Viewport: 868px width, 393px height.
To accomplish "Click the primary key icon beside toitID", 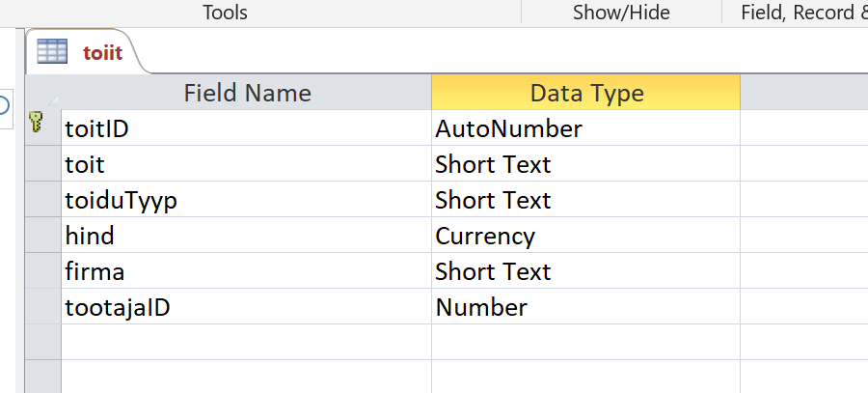I will [37, 122].
